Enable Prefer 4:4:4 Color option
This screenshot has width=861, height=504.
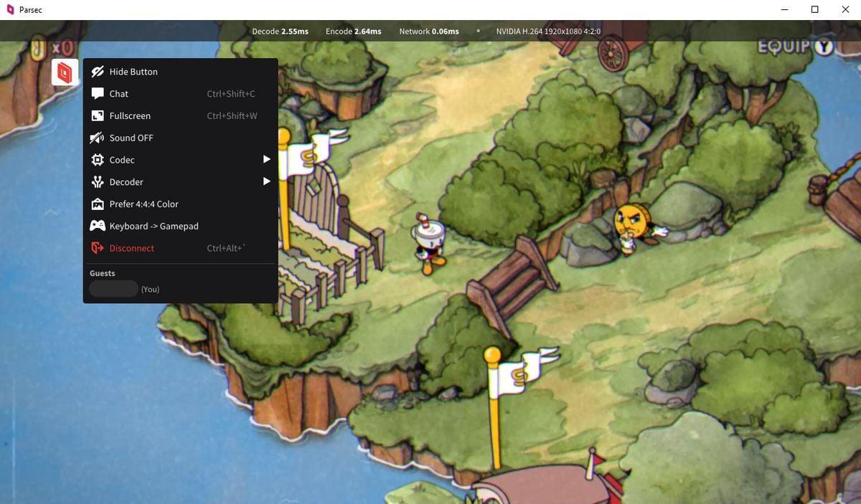coord(143,204)
